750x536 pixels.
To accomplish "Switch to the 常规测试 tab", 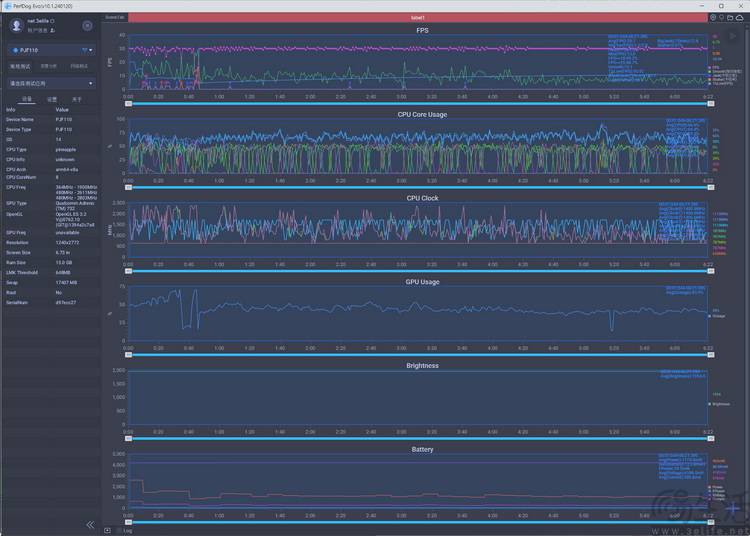I will [20, 66].
